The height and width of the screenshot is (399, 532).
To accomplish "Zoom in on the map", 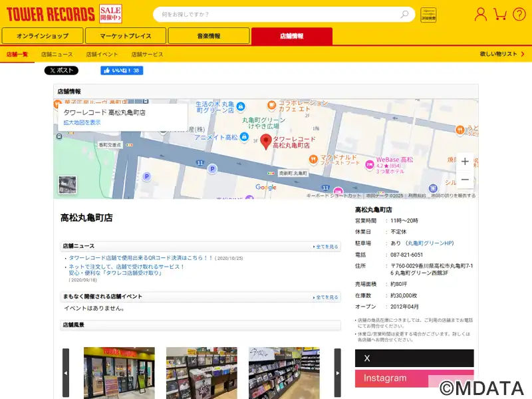I will (x=465, y=162).
